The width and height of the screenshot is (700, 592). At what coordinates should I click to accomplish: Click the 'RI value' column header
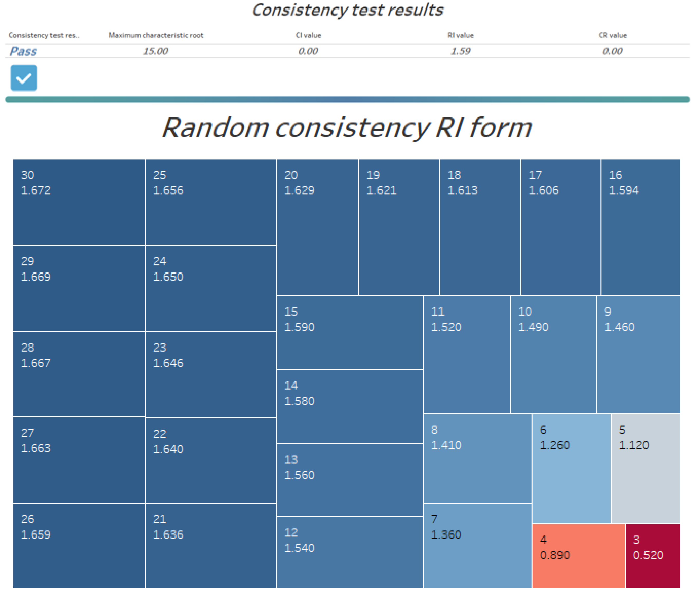click(x=460, y=35)
